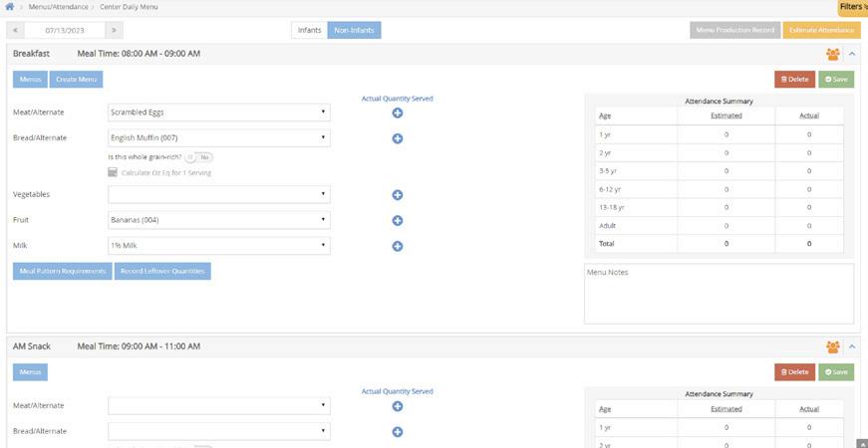The height and width of the screenshot is (448, 868).
Task: Open Breakfast attendance group icon
Action: pyautogui.click(x=832, y=54)
